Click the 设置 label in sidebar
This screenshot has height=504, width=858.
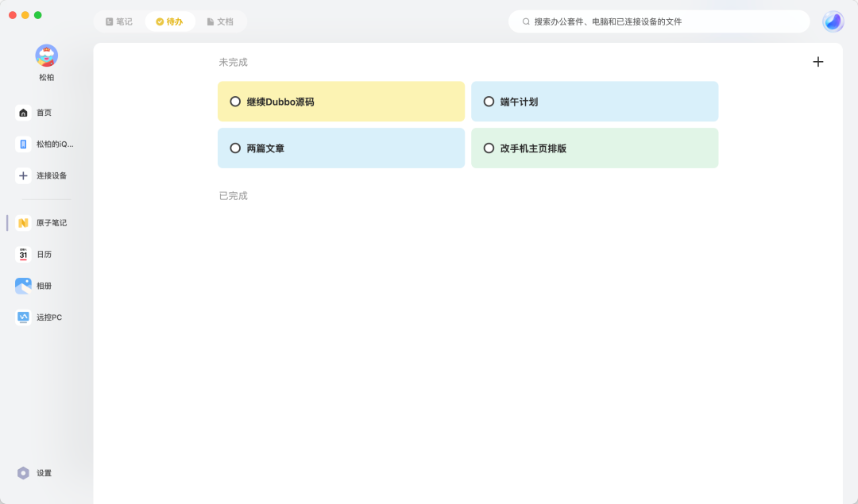44,473
